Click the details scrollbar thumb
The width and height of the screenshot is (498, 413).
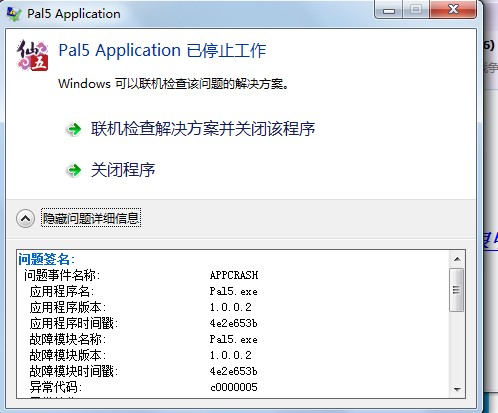(456, 290)
